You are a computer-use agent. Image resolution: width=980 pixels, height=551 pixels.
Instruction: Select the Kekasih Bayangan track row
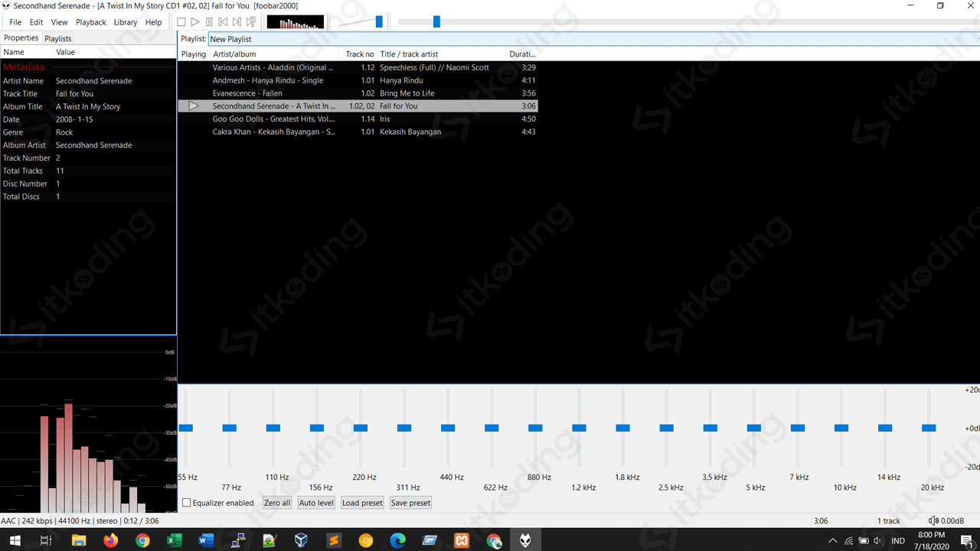point(358,132)
